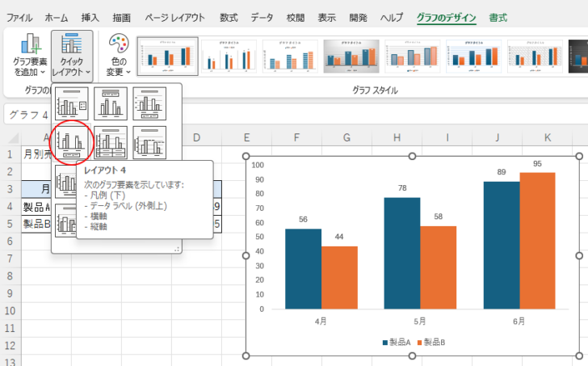Select row 10 header
The image size is (588, 366).
point(10,310)
